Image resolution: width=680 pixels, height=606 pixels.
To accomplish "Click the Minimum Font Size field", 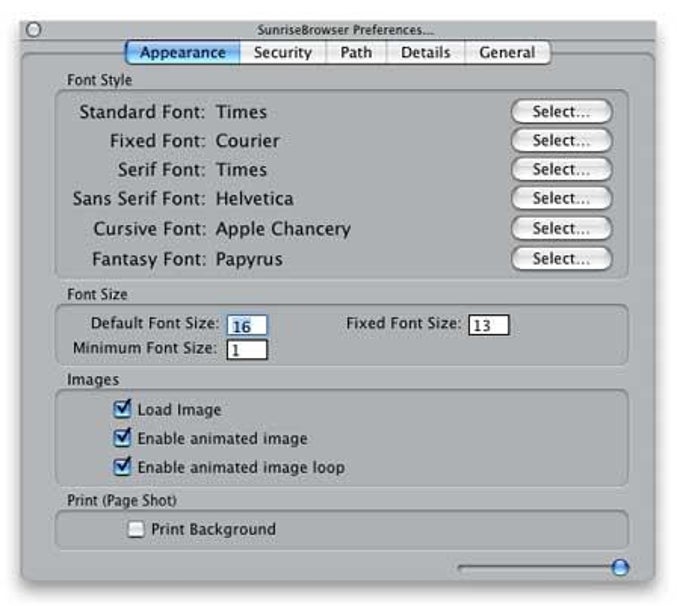I will tap(246, 350).
